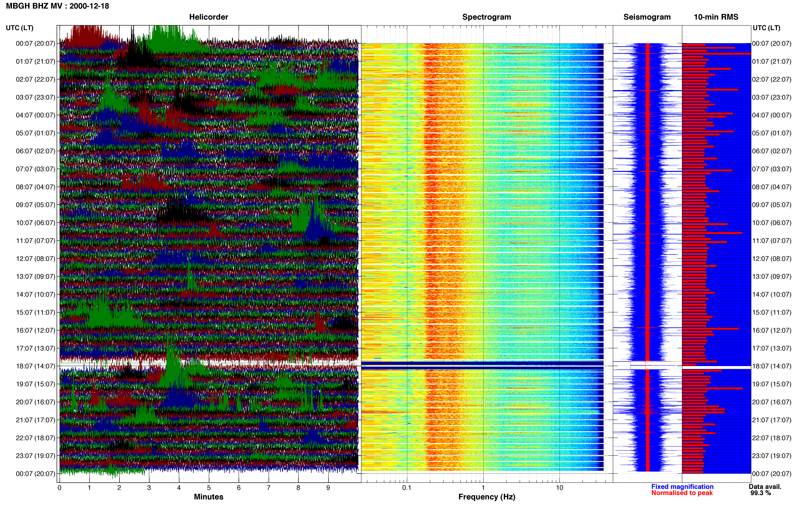812x508 pixels.
Task: Click '15:07 (11:07)' on the RMS-side time axis
Action: click(x=772, y=313)
